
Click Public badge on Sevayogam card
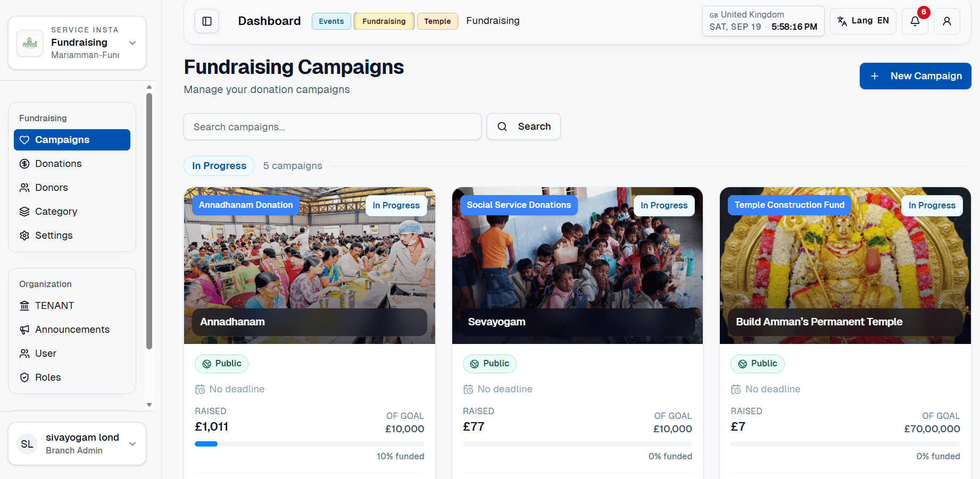click(489, 364)
